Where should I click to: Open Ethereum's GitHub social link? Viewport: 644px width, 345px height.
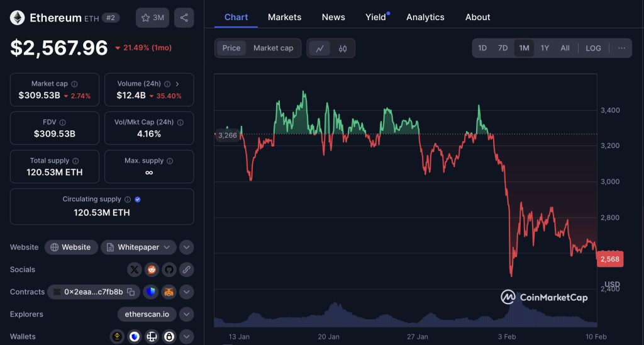coord(169,269)
